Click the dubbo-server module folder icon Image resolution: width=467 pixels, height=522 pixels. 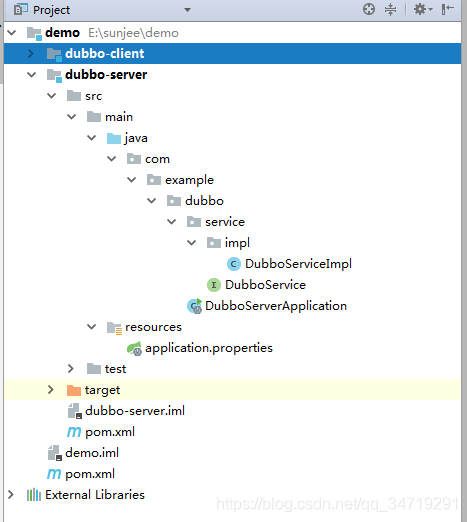[x=54, y=75]
